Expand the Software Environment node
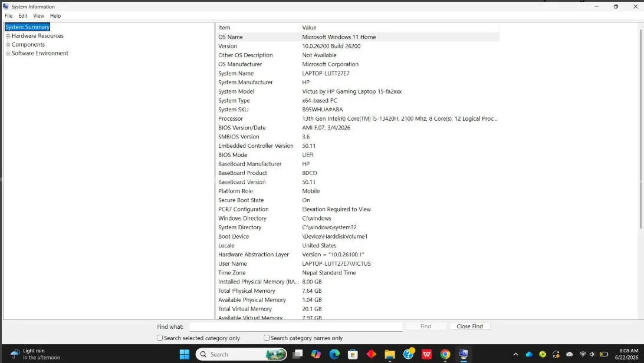The height and width of the screenshot is (363, 644). (x=8, y=53)
